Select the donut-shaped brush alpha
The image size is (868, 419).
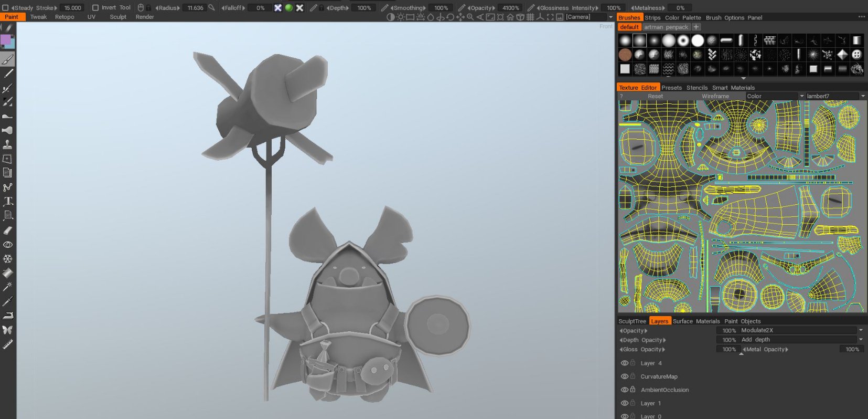pos(683,41)
